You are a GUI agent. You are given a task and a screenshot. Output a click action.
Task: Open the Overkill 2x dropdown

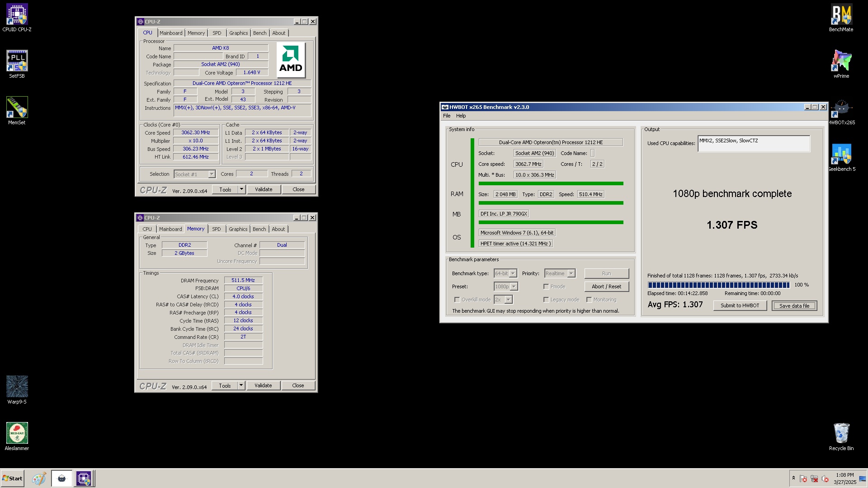point(503,300)
